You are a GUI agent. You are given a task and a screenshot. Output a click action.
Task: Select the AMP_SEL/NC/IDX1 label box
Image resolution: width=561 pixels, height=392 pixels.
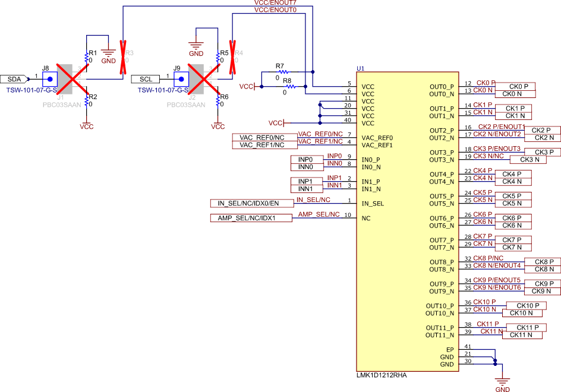[251, 217]
